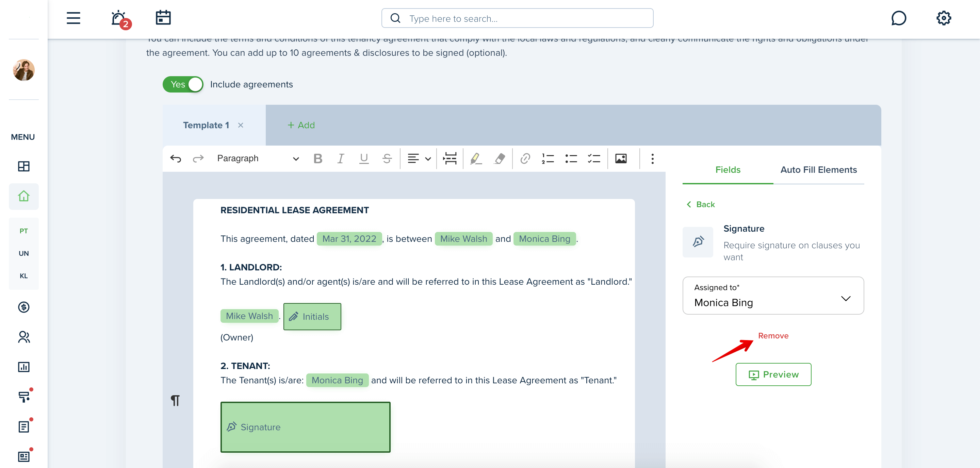980x468 pixels.
Task: Toggle strikethrough formatting
Action: coord(387,158)
